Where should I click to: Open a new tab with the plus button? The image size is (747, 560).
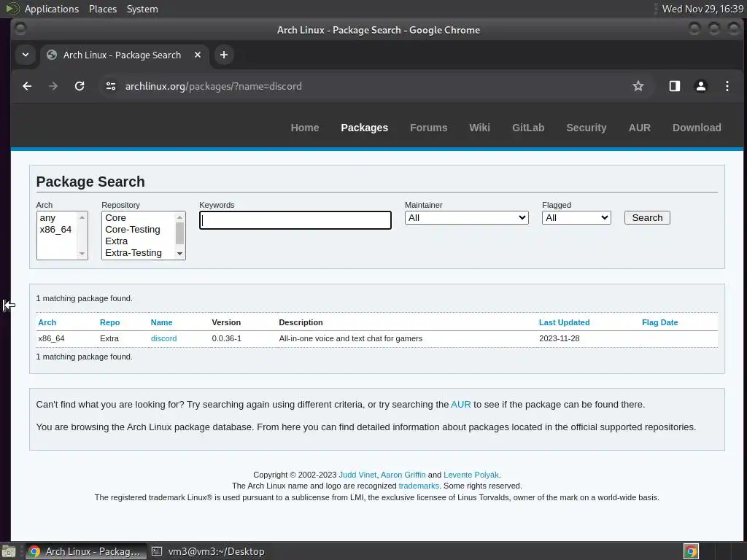(223, 55)
